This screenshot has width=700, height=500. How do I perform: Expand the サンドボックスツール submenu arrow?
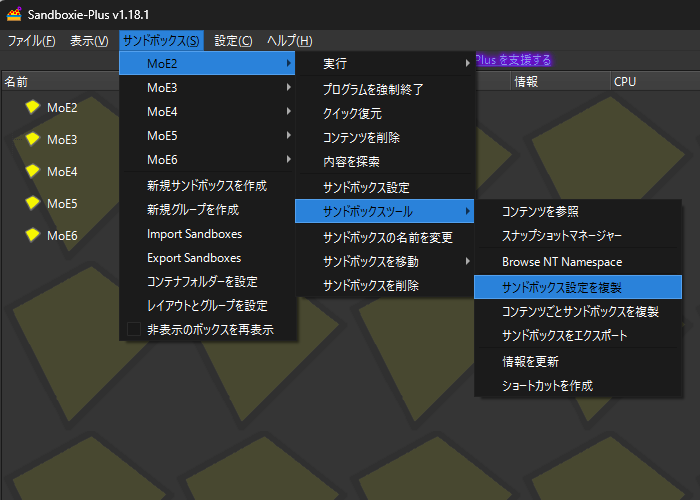click(467, 211)
